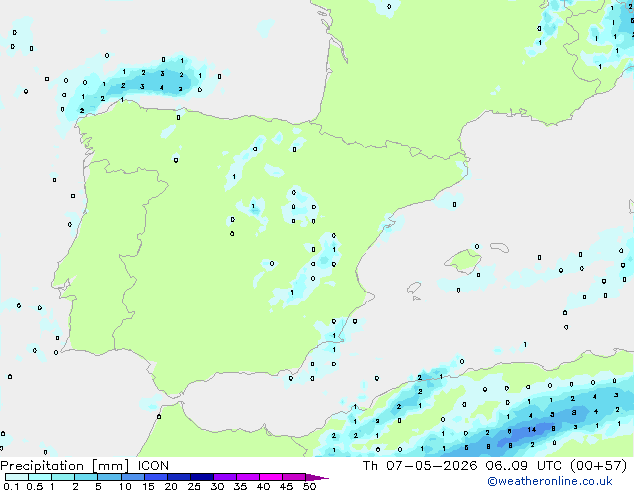The image size is (634, 490).
Task: Click the "Precipitation [mm] ICON" title text
Action: click(84, 466)
